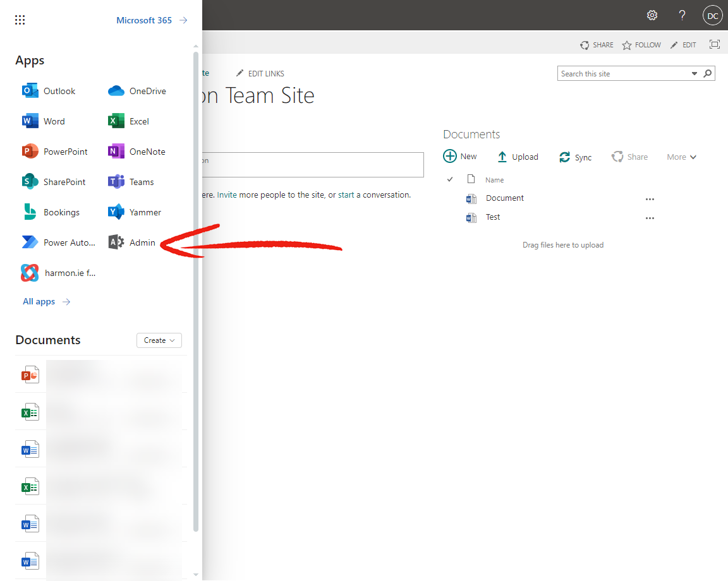
Task: Select the checkmark to select all documents
Action: pos(449,179)
